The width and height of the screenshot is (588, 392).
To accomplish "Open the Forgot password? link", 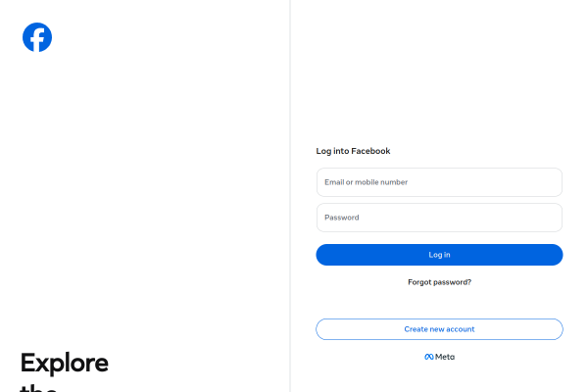I will click(439, 282).
